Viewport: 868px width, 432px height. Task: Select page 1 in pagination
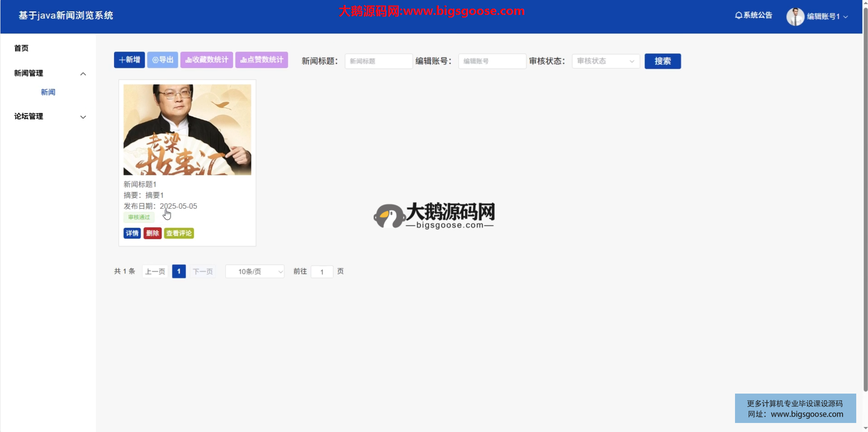click(179, 271)
